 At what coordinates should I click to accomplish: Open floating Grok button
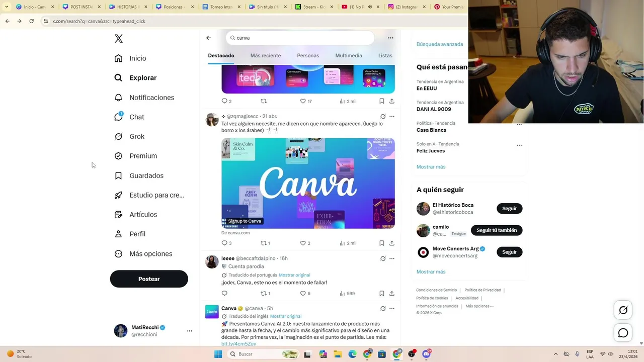(x=623, y=310)
